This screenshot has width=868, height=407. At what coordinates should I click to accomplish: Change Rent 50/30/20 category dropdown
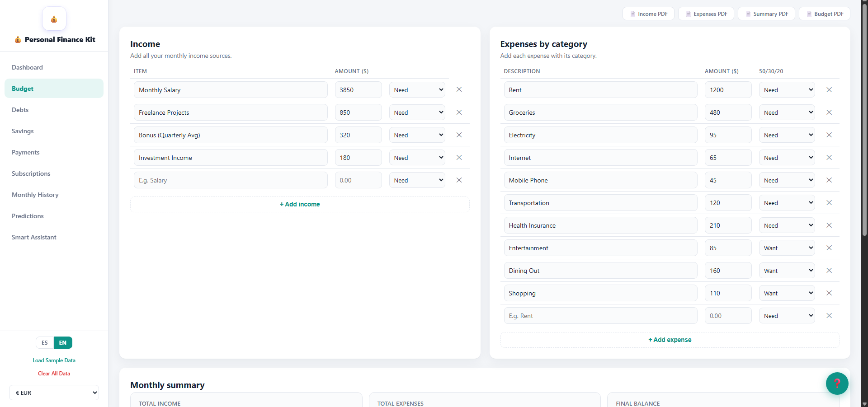pyautogui.click(x=787, y=89)
